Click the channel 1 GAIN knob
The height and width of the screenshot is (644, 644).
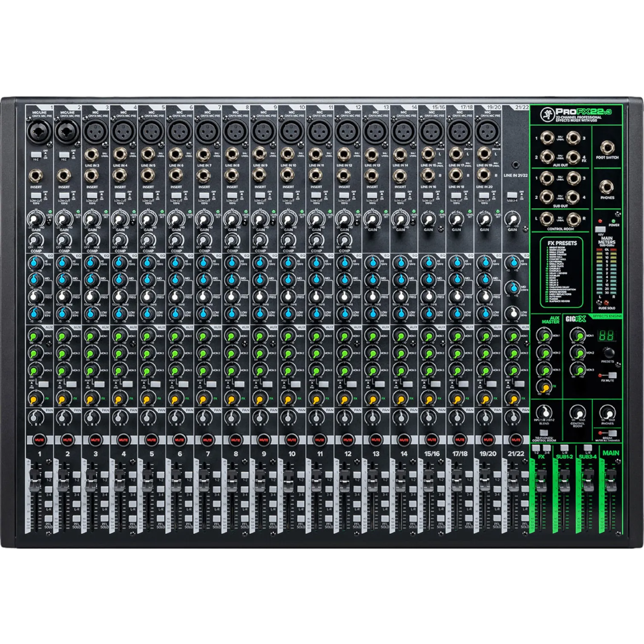pos(34,220)
